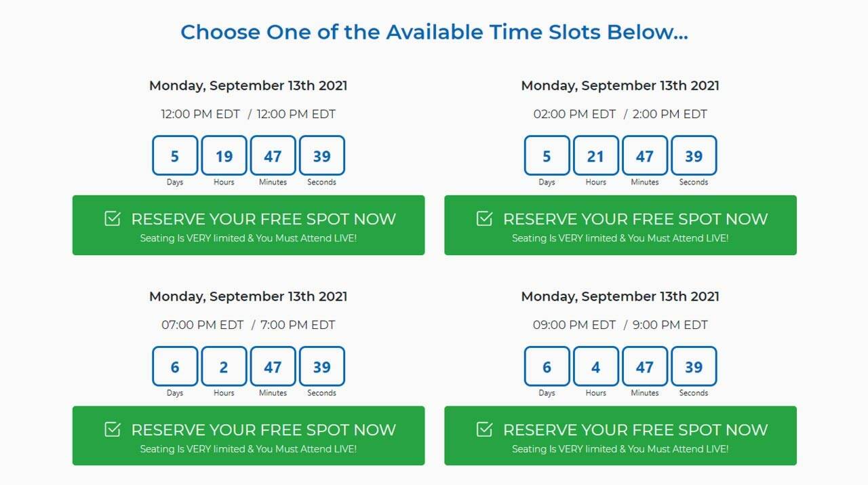Click checkmark icon on 12:00 PM reserve button
Viewport: 868px width, 485px height.
(113, 218)
